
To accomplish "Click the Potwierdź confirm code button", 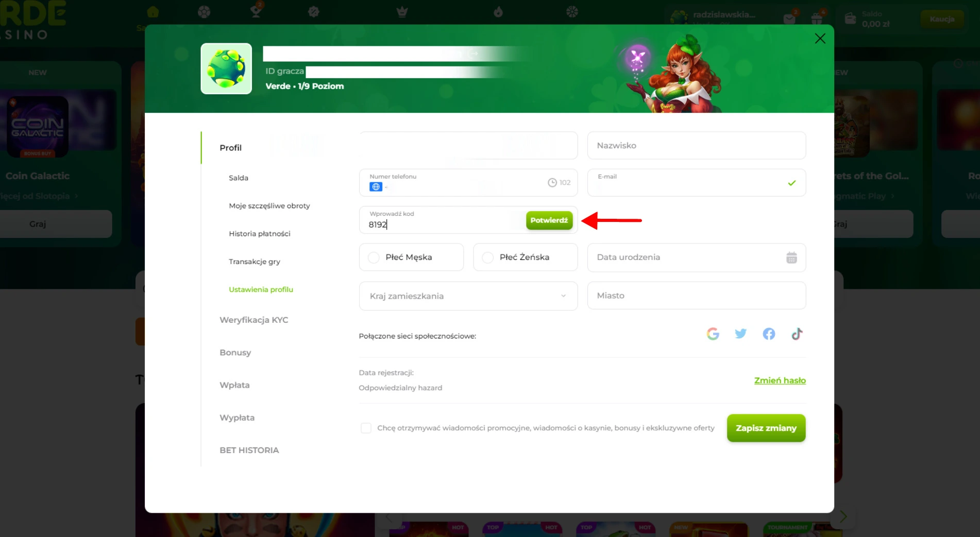I will point(549,220).
